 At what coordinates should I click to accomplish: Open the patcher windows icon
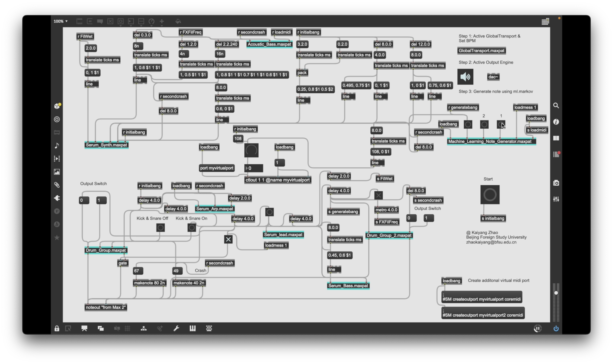tap(101, 328)
